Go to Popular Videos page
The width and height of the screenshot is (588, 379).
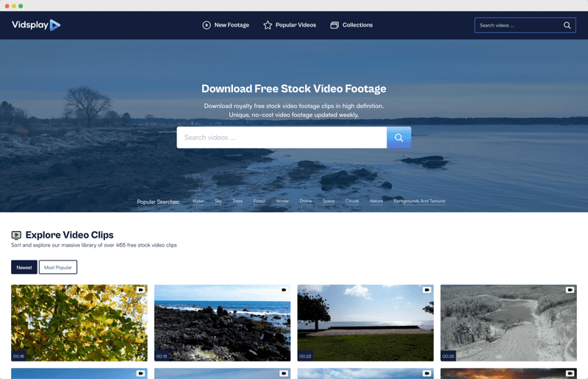coord(290,25)
